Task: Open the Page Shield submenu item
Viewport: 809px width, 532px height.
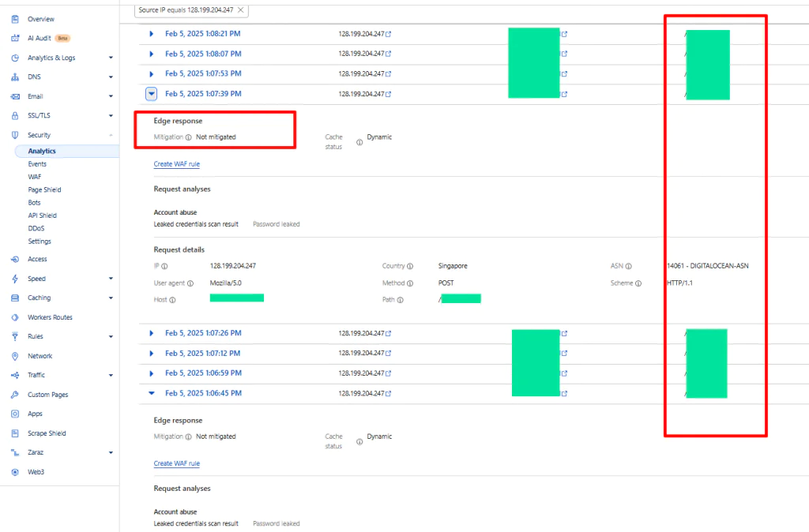Action: [44, 189]
